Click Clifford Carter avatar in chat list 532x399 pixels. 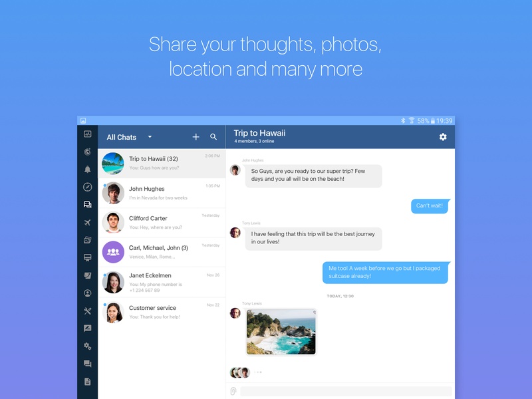[113, 223]
